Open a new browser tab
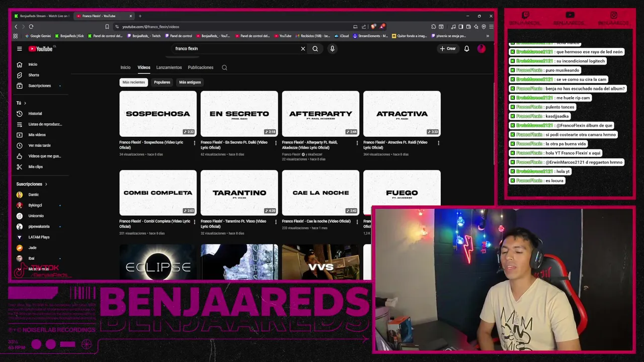This screenshot has width=644, height=362. [140, 16]
